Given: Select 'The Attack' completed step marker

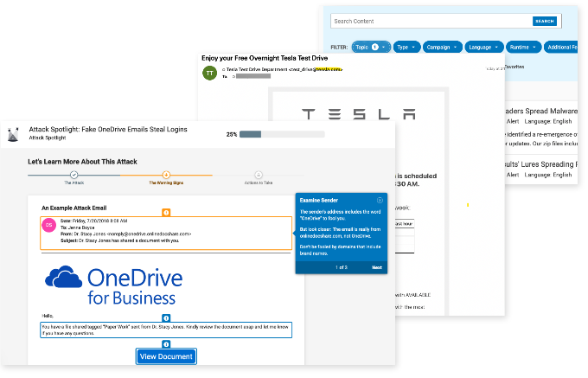Looking at the screenshot, I should coord(73,175).
